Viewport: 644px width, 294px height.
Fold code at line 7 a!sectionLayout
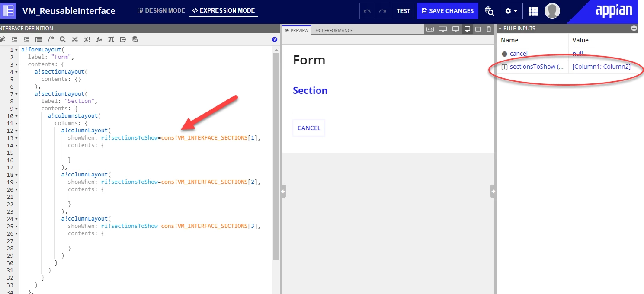point(16,94)
